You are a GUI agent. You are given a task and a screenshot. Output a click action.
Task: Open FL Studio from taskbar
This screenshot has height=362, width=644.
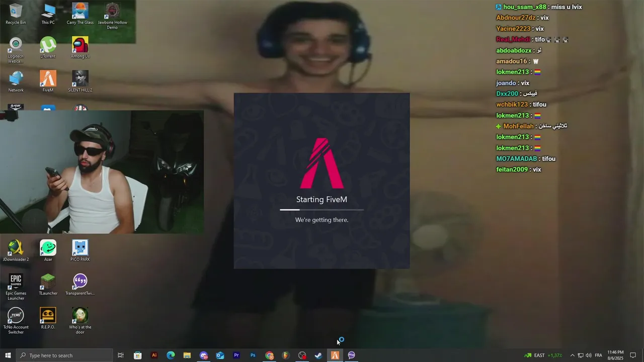point(285,355)
